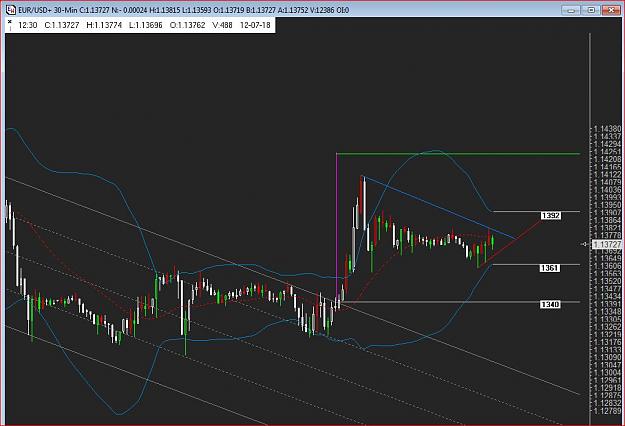
Task: Close the OHLC data box with x
Action: [x=10, y=22]
